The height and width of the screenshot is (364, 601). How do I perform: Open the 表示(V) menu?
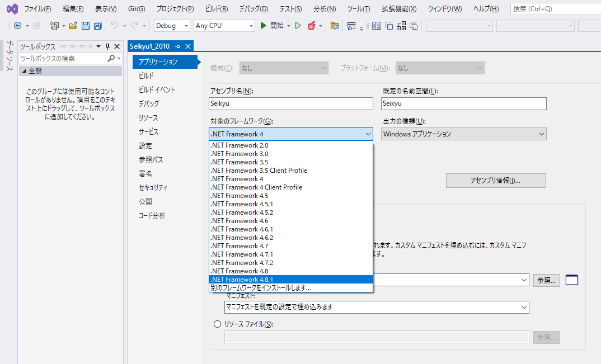click(x=106, y=9)
